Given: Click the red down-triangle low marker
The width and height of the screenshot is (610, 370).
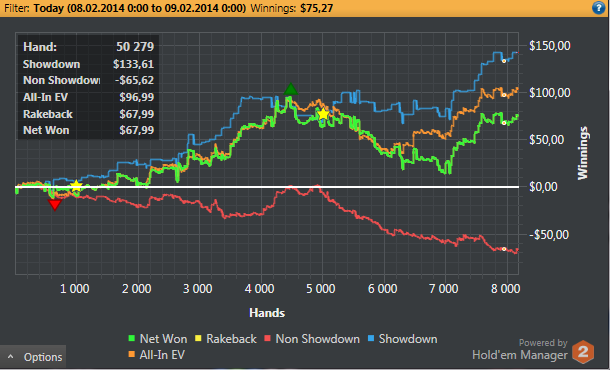Looking at the screenshot, I should tap(54, 205).
